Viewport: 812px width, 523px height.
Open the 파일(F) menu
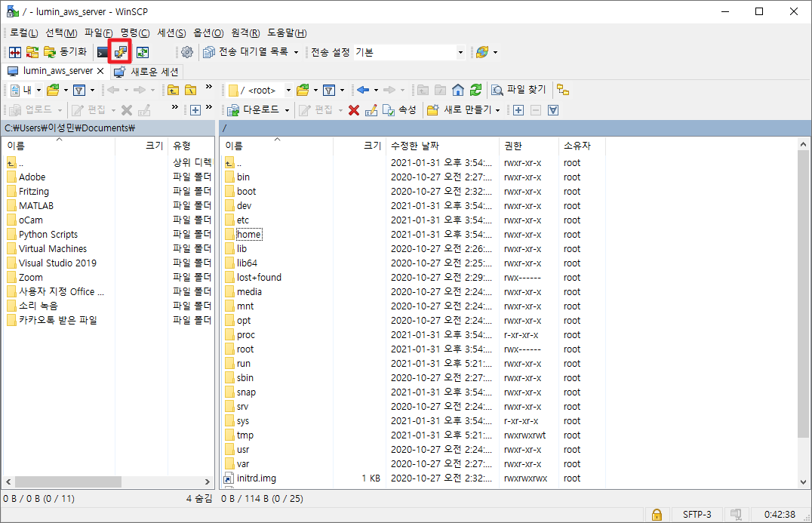pos(98,33)
